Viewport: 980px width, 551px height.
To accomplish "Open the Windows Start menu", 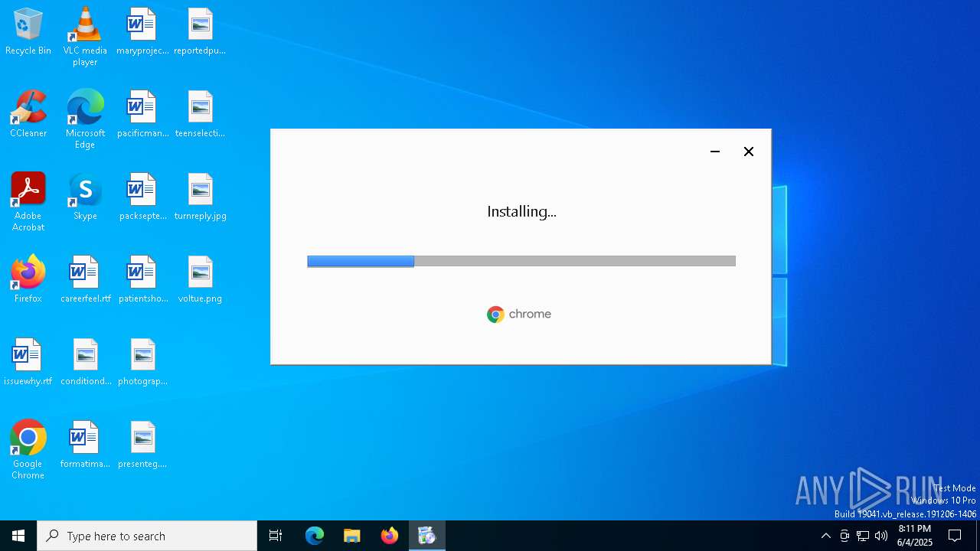I will (x=18, y=536).
